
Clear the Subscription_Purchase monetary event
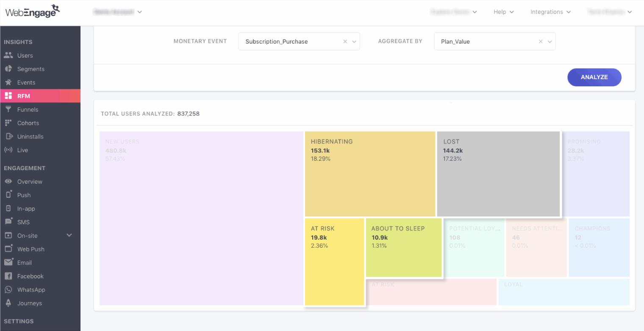coord(345,41)
